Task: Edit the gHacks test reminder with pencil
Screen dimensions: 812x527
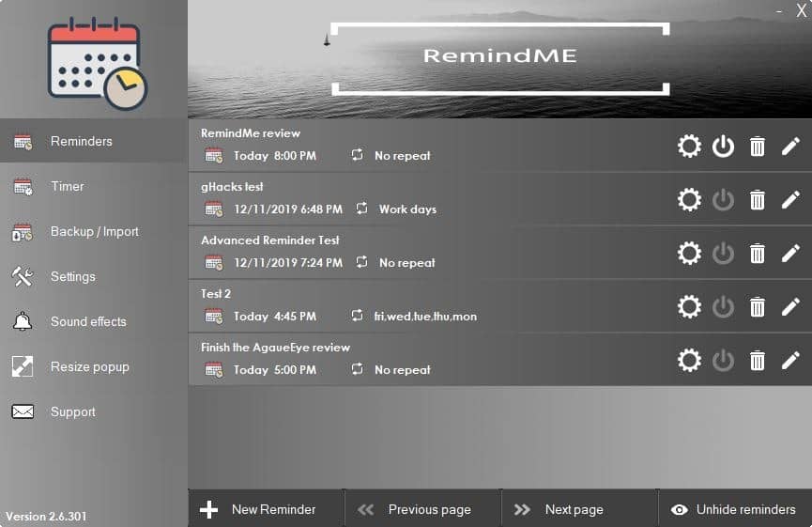Action: pos(790,199)
